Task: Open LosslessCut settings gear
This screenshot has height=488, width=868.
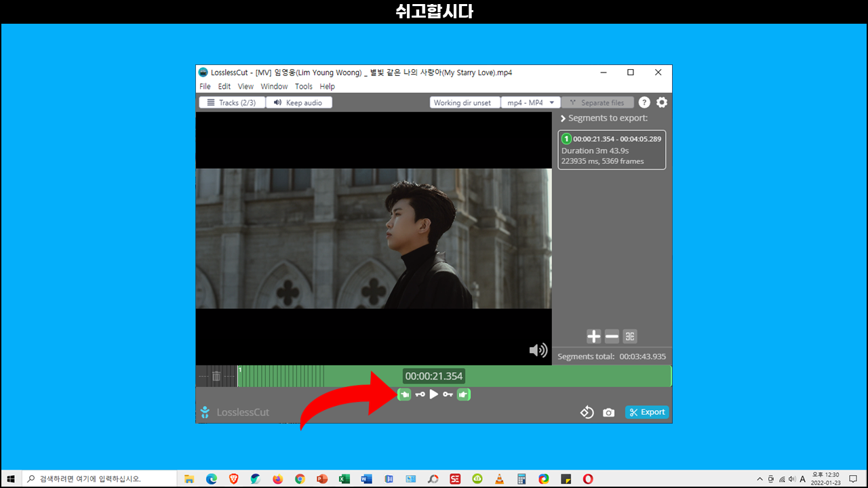Action: click(662, 102)
